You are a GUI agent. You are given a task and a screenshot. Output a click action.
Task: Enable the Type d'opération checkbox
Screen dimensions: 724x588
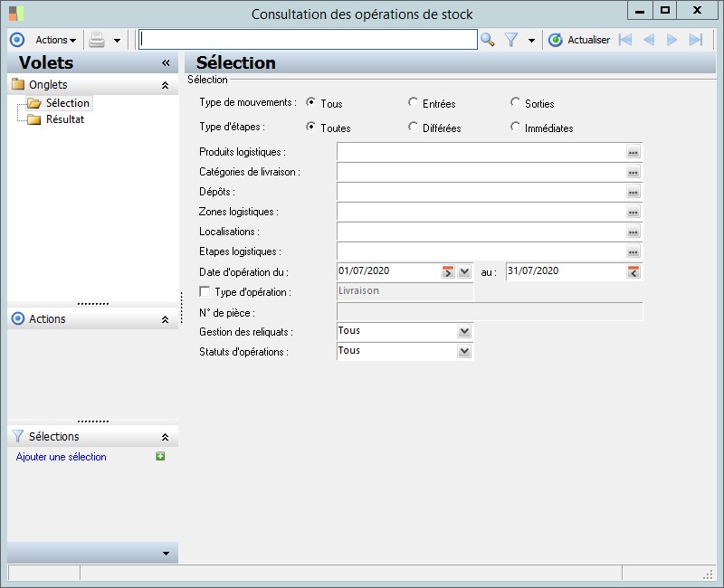205,291
